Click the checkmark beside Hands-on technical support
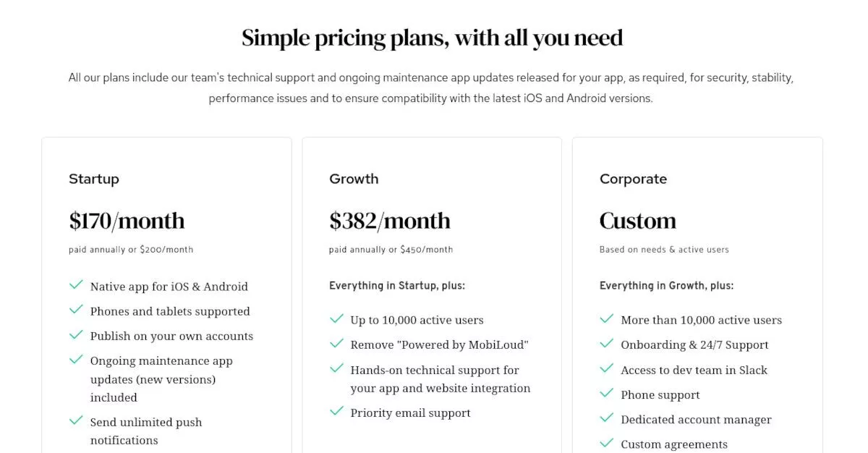Viewport: 868px width, 453px height. 336,368
